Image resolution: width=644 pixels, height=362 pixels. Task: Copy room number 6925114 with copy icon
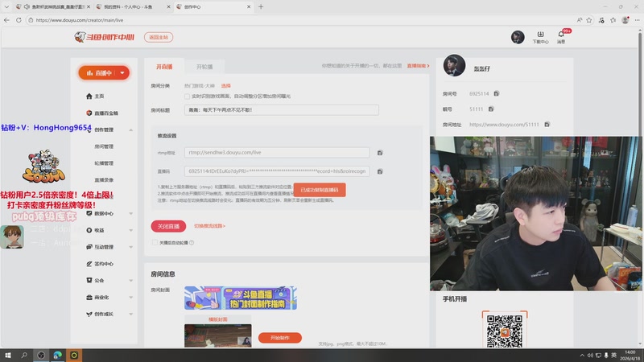click(x=497, y=94)
